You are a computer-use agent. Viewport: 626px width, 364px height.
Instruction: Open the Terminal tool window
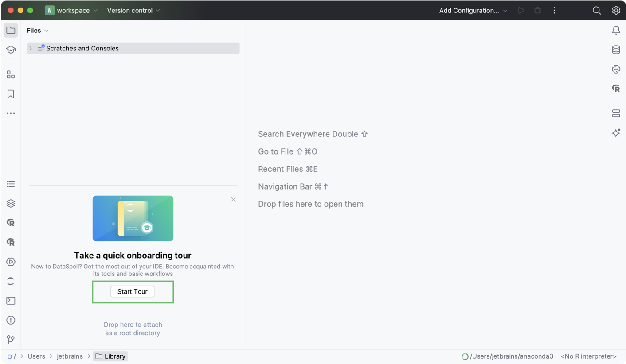[x=11, y=301]
